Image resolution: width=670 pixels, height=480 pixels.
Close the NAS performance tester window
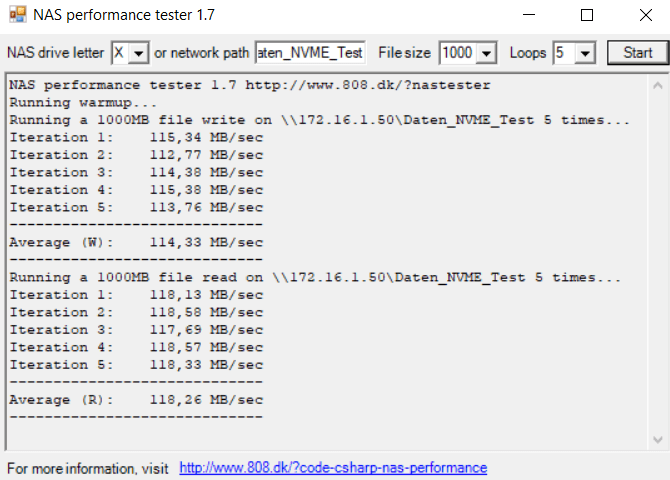(x=642, y=16)
